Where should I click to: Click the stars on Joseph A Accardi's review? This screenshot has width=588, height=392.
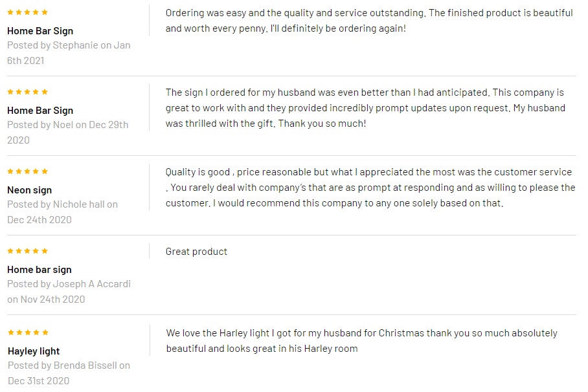[27, 251]
